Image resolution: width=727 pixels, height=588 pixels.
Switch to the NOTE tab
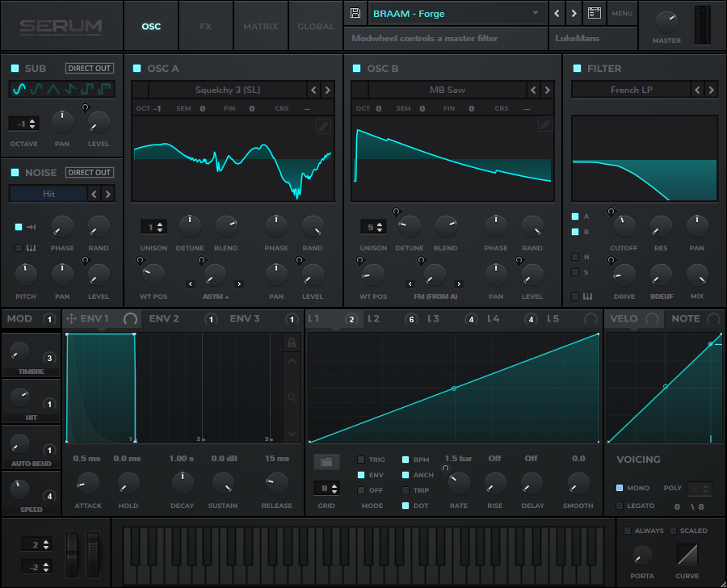click(x=685, y=318)
